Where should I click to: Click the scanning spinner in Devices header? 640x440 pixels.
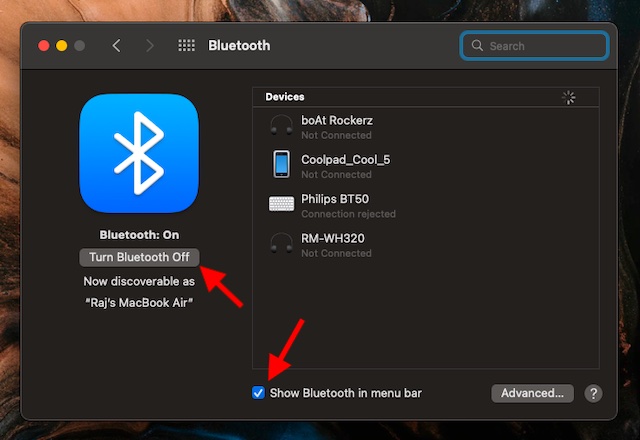tap(569, 98)
